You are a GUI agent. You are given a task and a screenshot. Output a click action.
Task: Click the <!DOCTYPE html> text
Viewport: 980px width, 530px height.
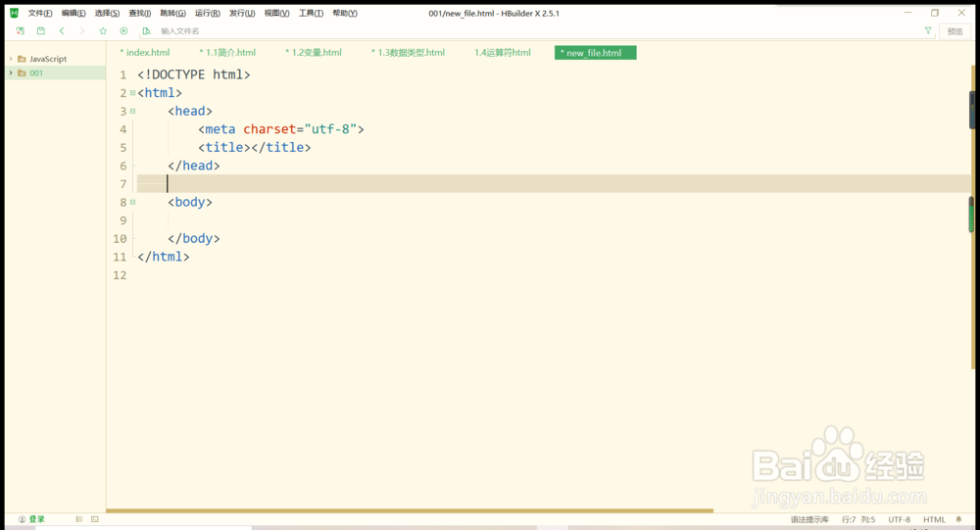194,75
